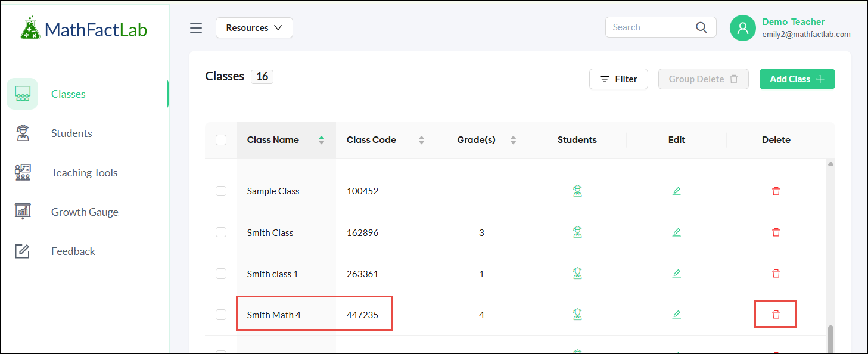
Task: Click the Feedback pencil-note icon
Action: [23, 251]
